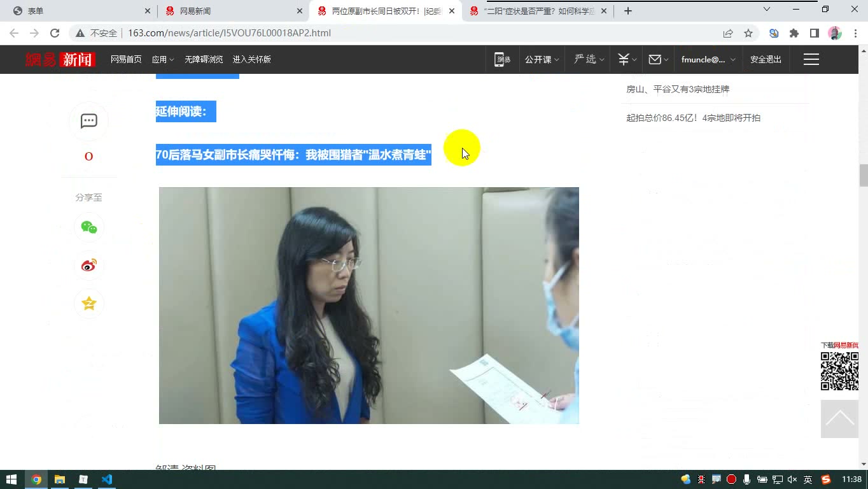The height and width of the screenshot is (489, 868).
Task: Open the Chrome profile avatar
Action: coord(834,33)
